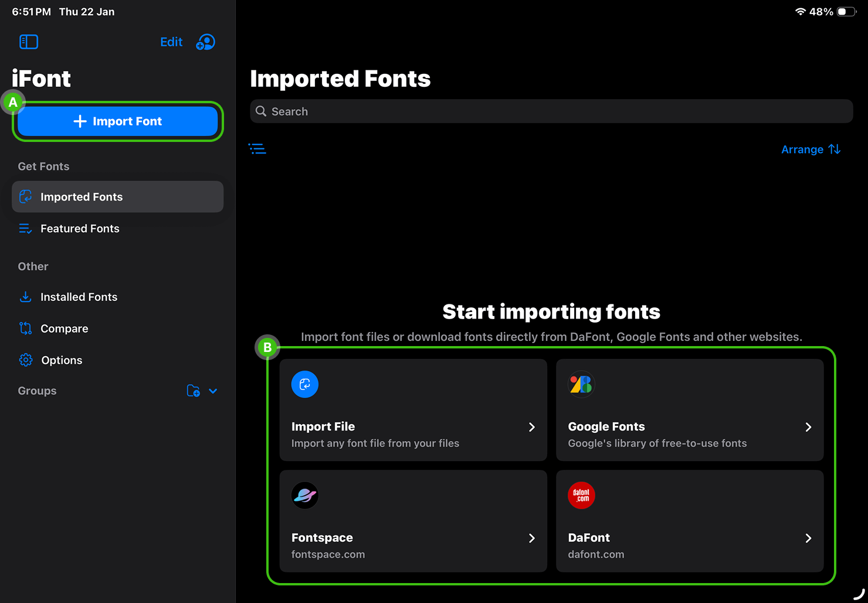Select the Imported Fonts sidebar entry
Screen dimensions: 868x603
[82, 197]
